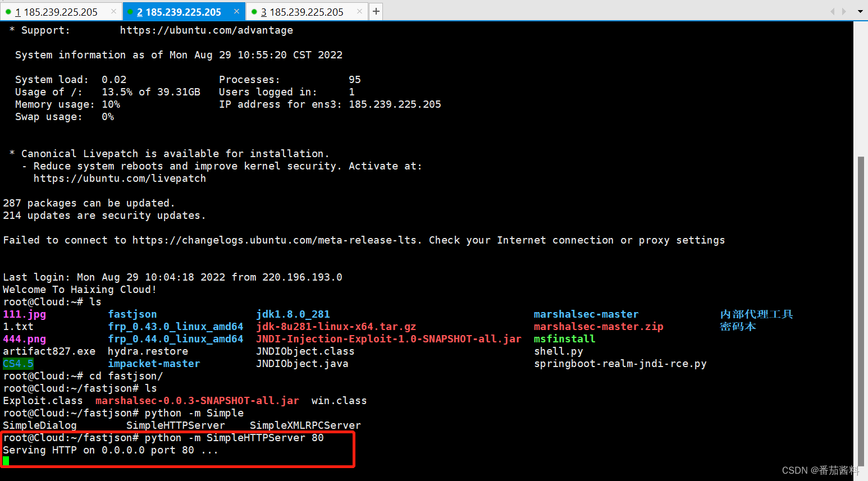This screenshot has width=868, height=481.
Task: Click the 'cd fastjson/' command line
Action: point(83,376)
